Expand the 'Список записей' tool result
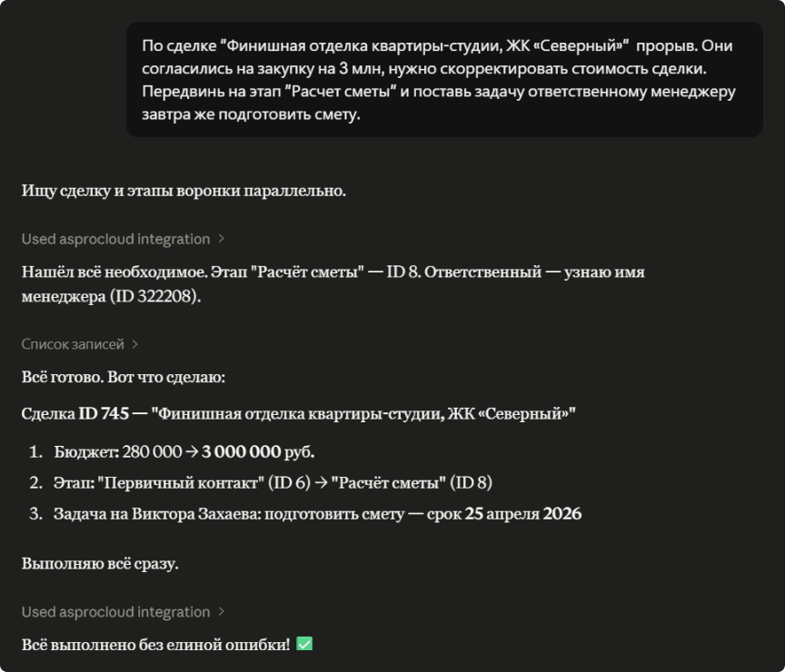This screenshot has height=672, width=785. pos(73,344)
